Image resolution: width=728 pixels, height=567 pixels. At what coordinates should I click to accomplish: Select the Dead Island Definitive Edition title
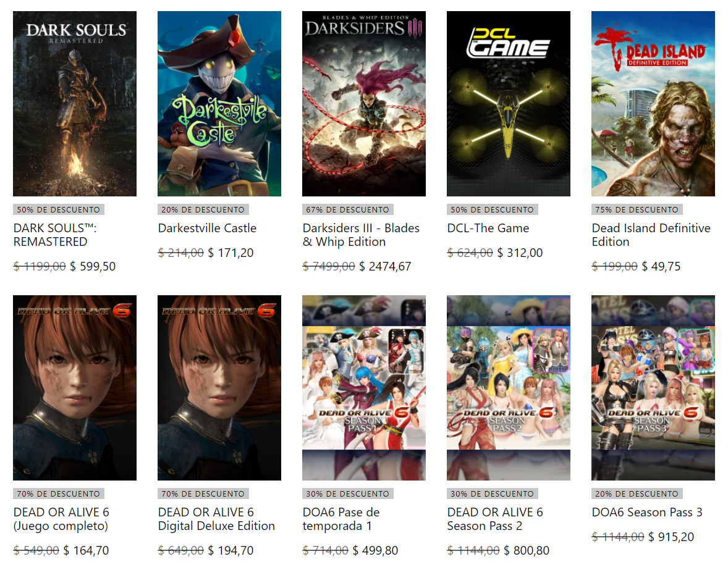651,235
